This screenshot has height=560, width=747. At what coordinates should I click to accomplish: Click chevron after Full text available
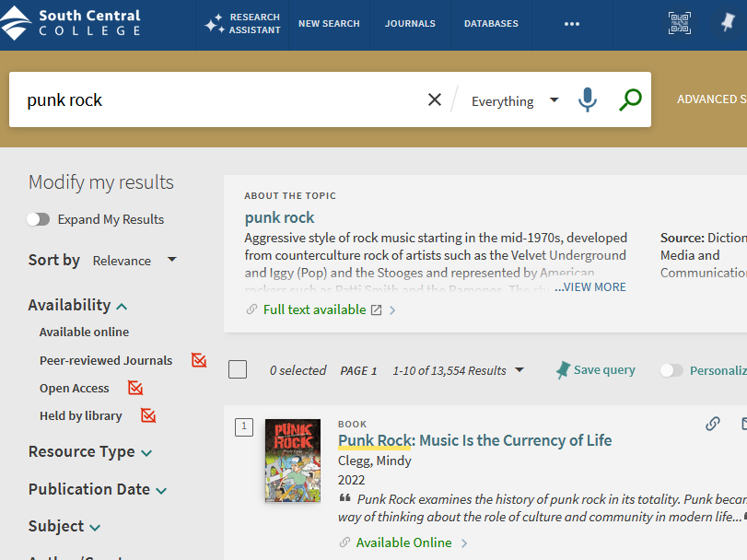click(392, 310)
